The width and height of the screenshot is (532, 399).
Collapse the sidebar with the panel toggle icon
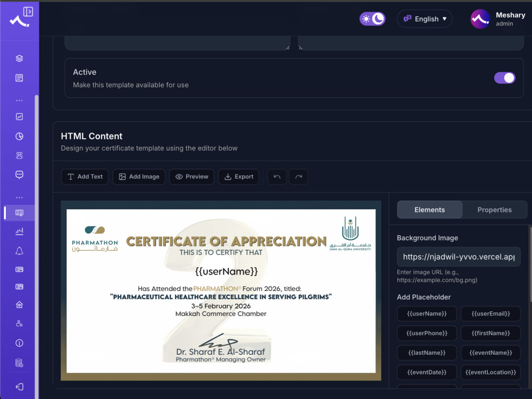tap(28, 12)
